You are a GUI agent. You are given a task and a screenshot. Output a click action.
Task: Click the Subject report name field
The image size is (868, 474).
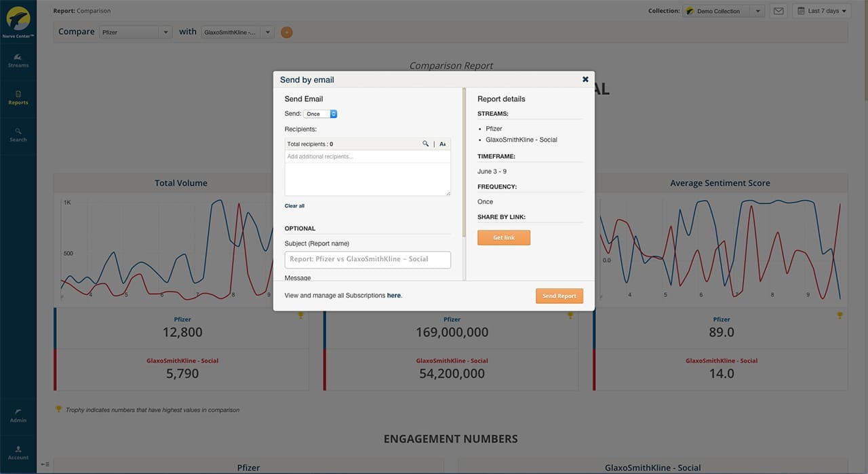pyautogui.click(x=368, y=259)
